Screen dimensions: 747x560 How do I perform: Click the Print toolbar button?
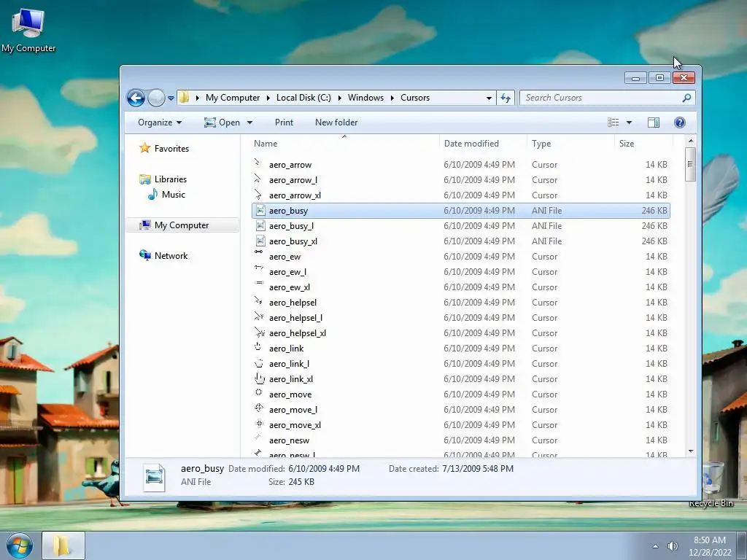coord(284,122)
